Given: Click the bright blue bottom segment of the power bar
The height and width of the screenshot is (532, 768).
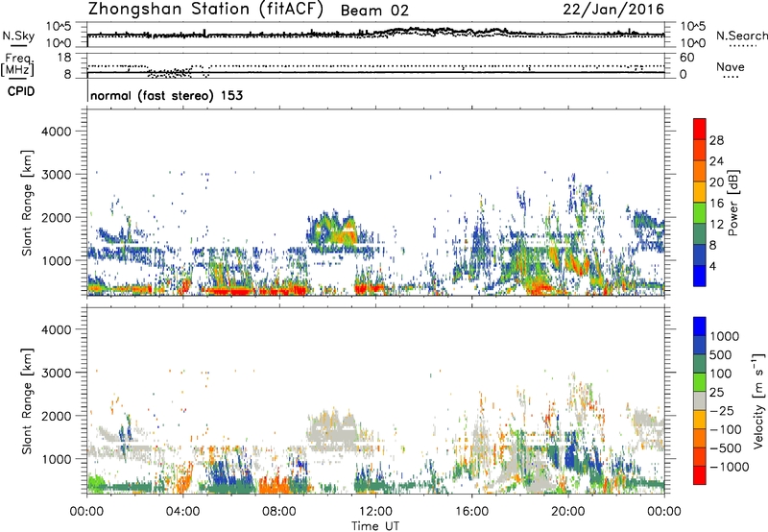Looking at the screenshot, I should 700,276.
